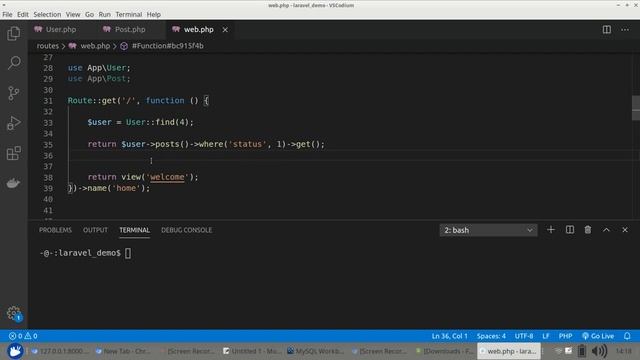Viewport: 640px width, 360px height.
Task: Open the Search view in the activity bar
Action: [14, 63]
